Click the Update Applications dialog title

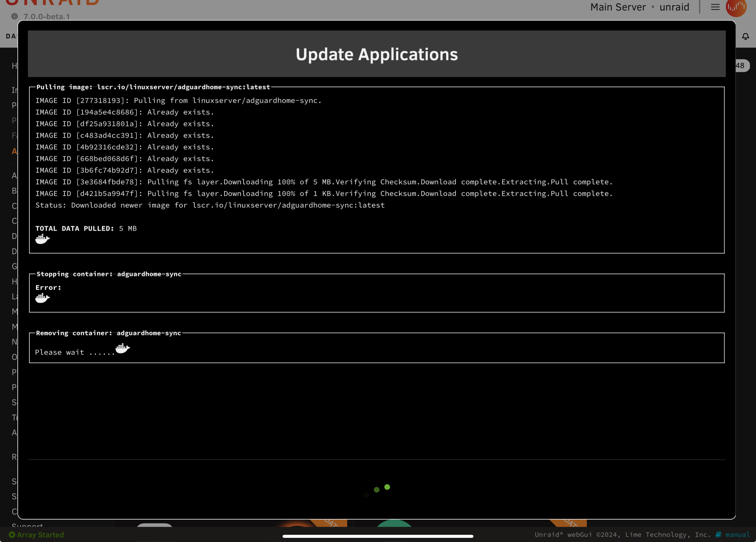[377, 54]
